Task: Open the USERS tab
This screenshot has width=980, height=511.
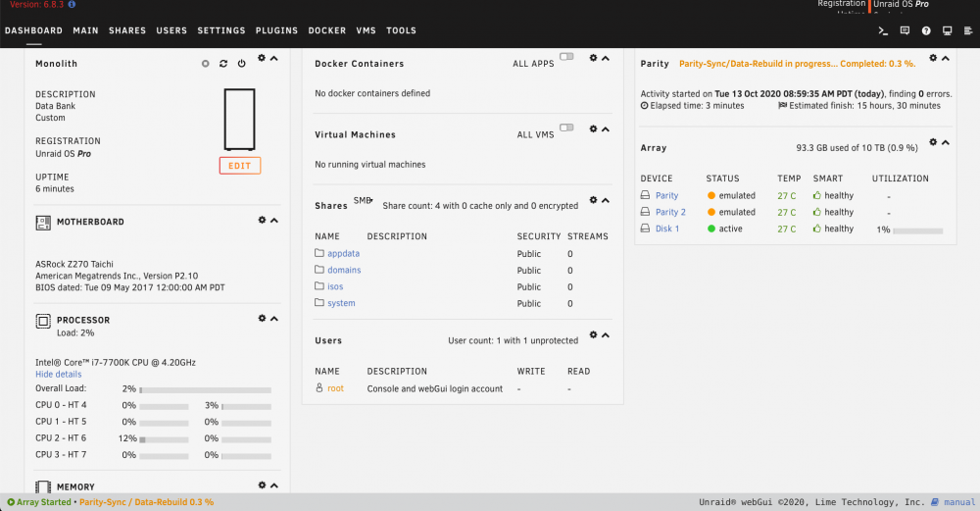Action: (171, 30)
